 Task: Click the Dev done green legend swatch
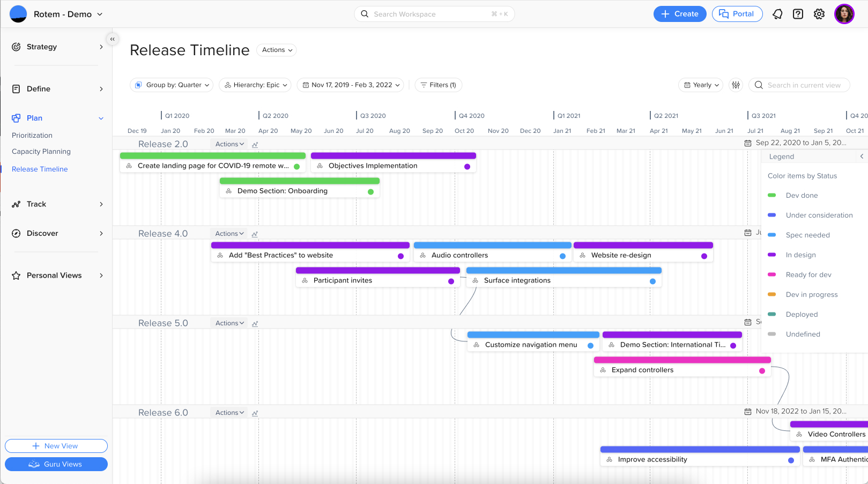pos(772,195)
